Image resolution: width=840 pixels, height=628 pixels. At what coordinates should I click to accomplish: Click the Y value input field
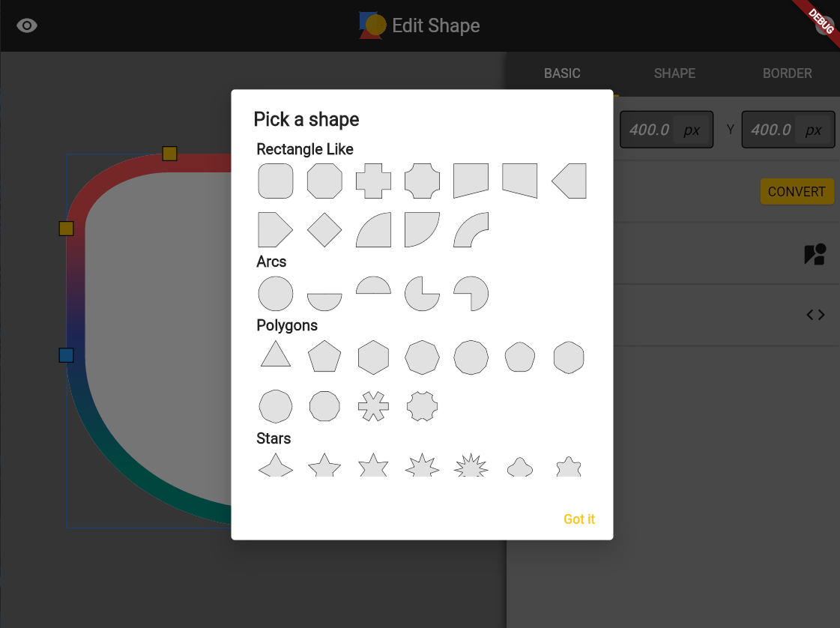(771, 130)
